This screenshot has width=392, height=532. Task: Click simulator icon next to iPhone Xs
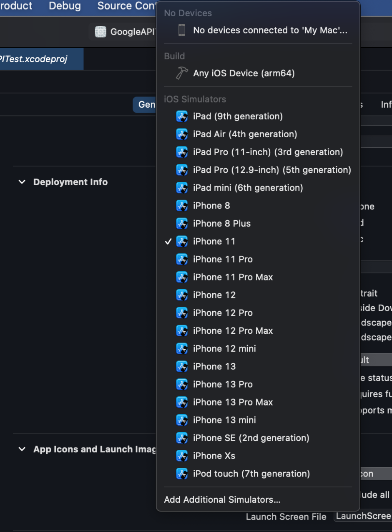coord(182,456)
